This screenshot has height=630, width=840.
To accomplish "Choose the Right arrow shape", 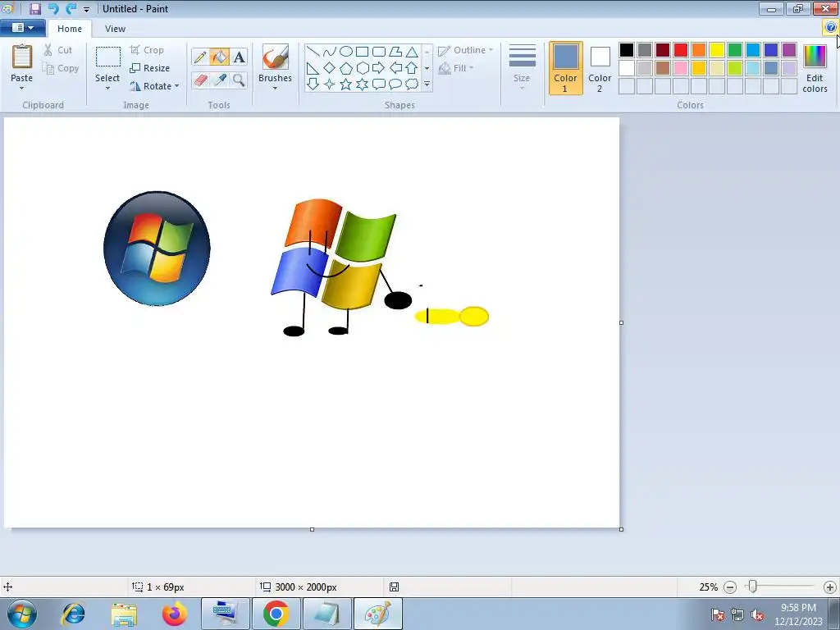I will pos(379,68).
